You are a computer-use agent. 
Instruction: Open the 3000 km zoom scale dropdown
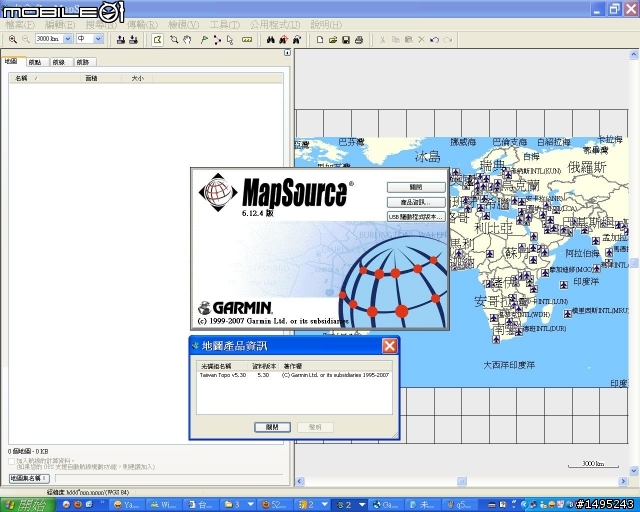click(x=68, y=39)
